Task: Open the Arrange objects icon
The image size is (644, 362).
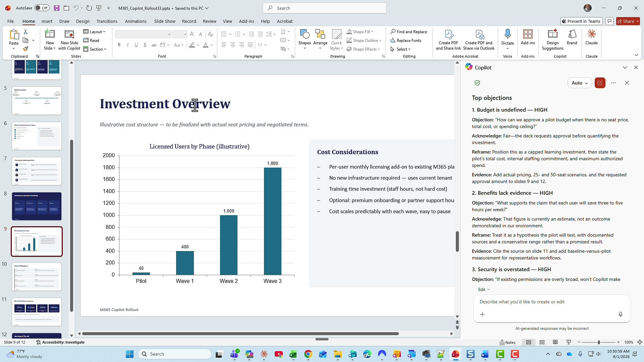Action: 320,34
